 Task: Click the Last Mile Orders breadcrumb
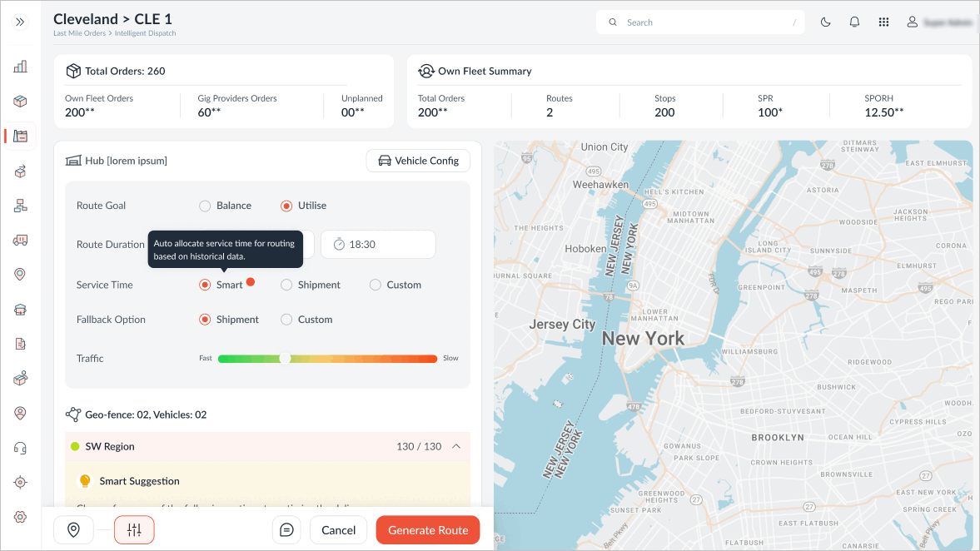point(79,33)
